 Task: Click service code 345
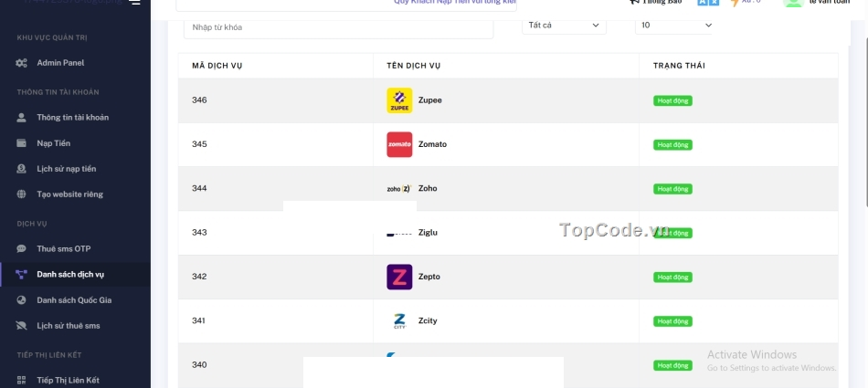(199, 144)
